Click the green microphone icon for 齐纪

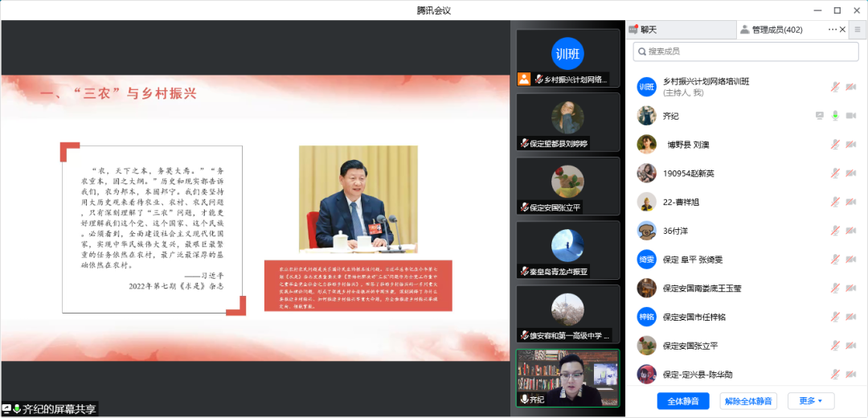(x=835, y=116)
